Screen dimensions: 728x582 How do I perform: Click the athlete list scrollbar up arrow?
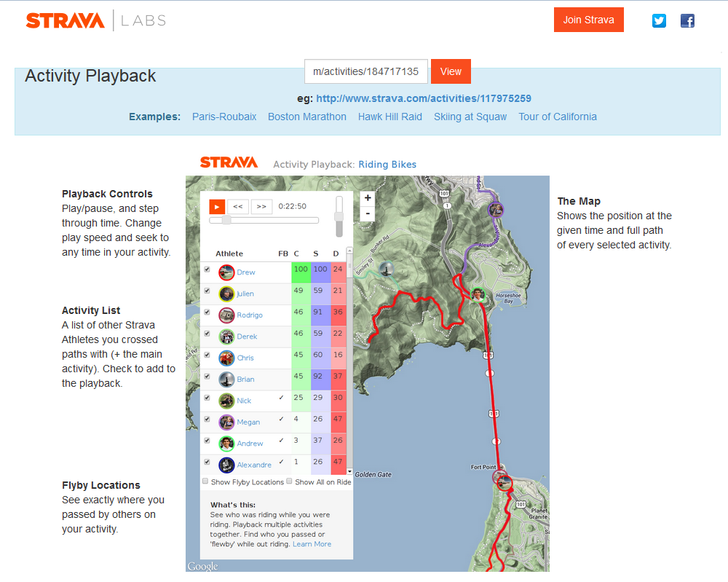pyautogui.click(x=349, y=251)
